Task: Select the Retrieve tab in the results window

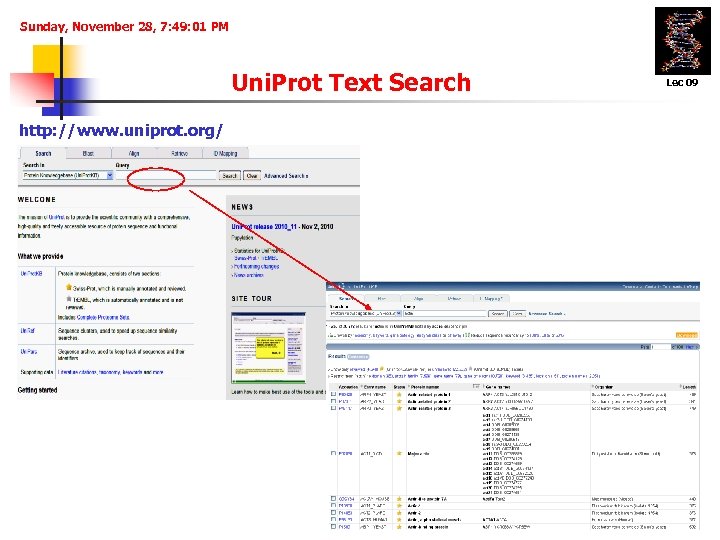Action: (x=454, y=299)
